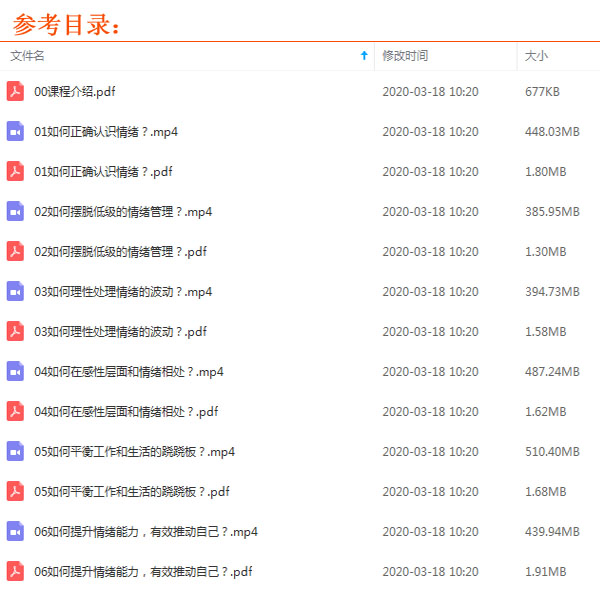
Task: Open 06如何提升情绪能力，有效推动自己？.pdf file name
Action: pyautogui.click(x=143, y=571)
